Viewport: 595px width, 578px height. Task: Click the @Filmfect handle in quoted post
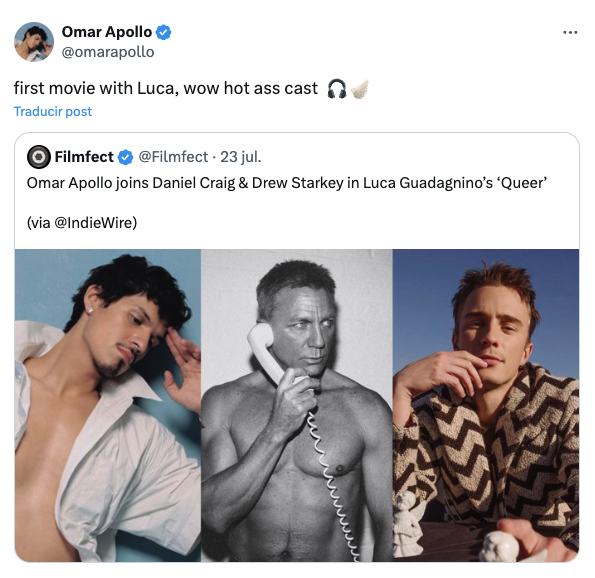[x=173, y=157]
